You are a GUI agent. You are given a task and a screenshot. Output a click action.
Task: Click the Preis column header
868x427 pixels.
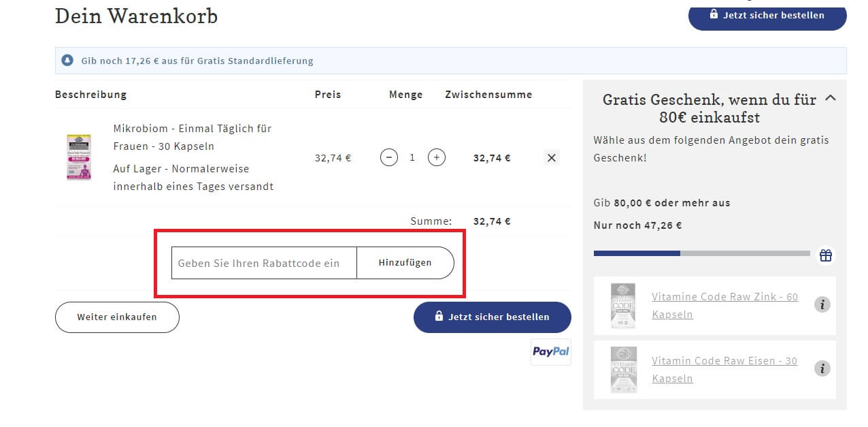click(328, 95)
